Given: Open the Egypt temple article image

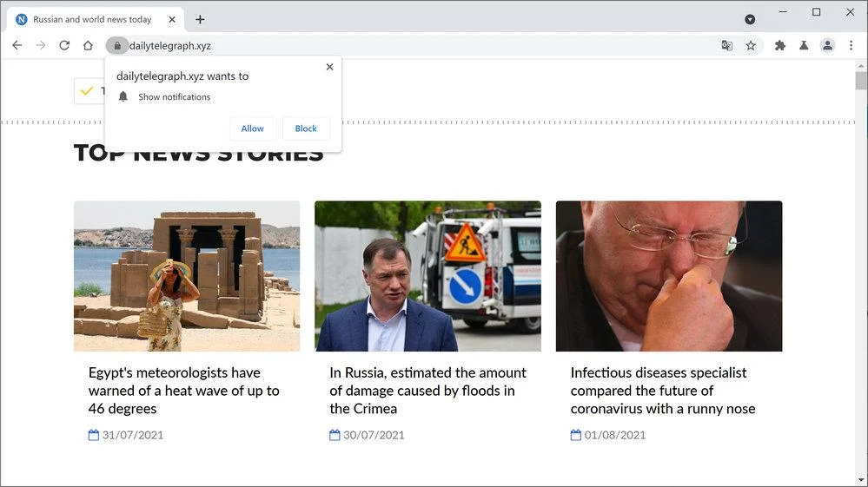Looking at the screenshot, I should pyautogui.click(x=187, y=276).
